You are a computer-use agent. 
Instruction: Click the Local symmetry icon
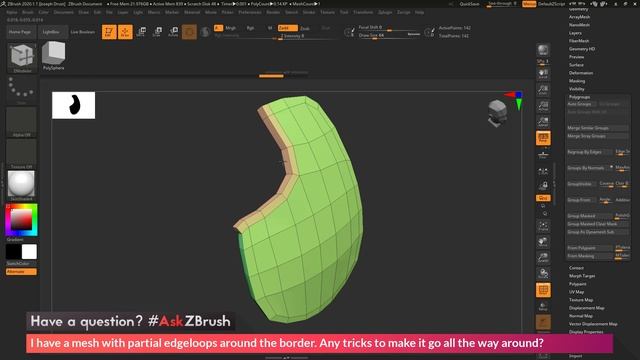pos(543,172)
